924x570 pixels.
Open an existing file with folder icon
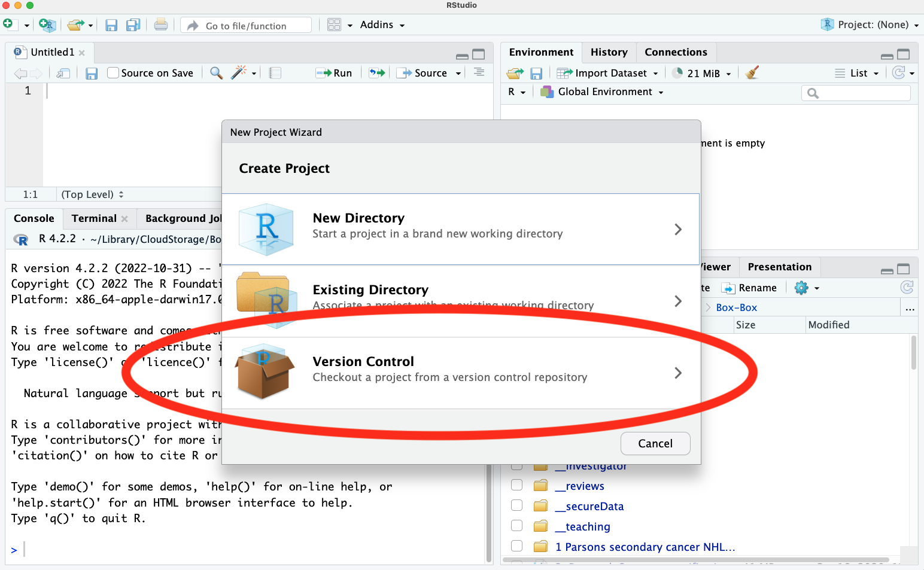(75, 25)
